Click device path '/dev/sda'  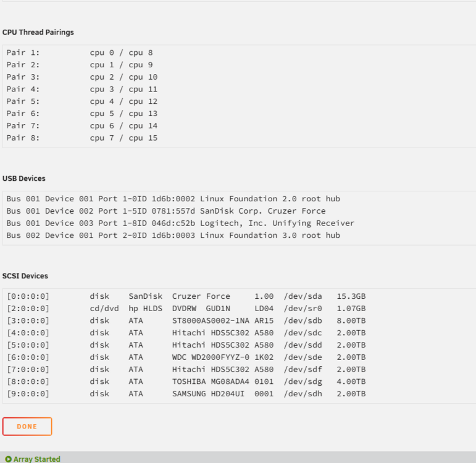[303, 296]
